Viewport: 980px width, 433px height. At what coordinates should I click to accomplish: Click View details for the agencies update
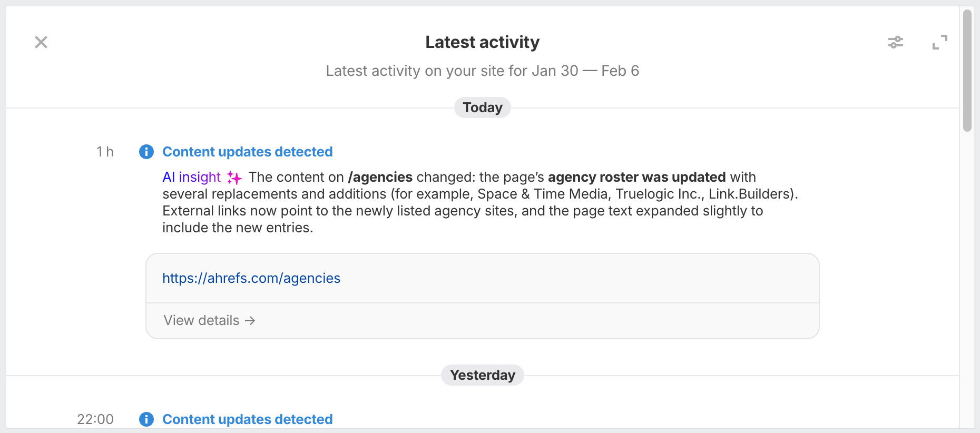pos(209,320)
